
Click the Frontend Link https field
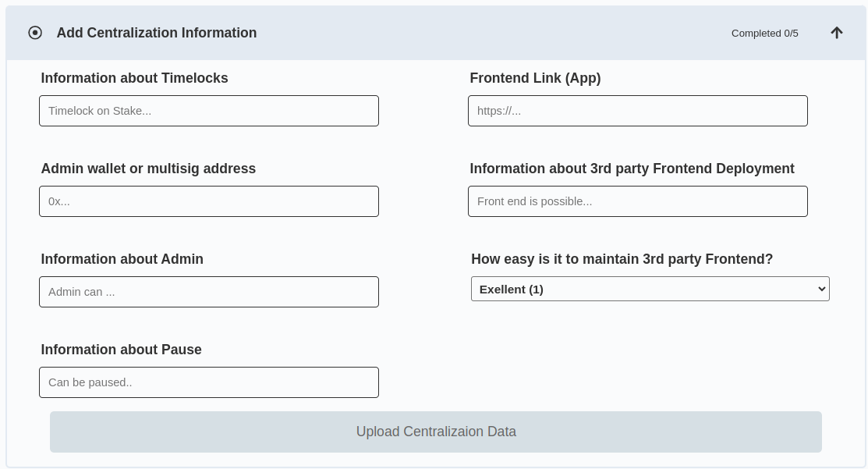[x=638, y=111]
